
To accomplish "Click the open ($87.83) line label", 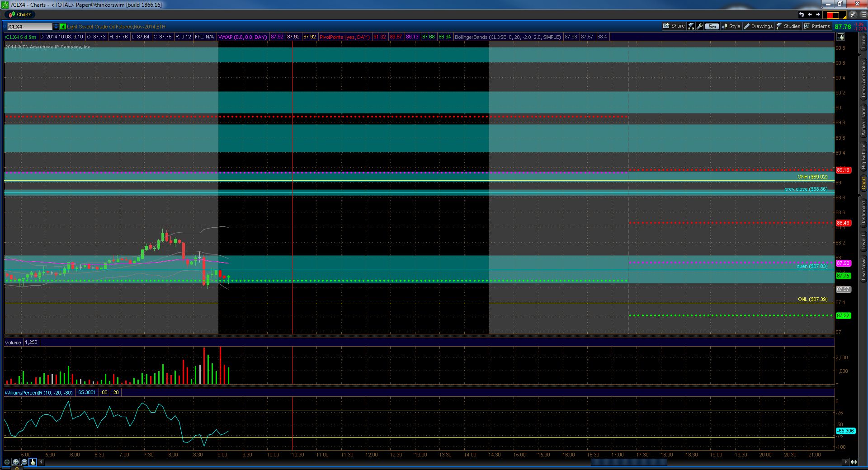I will [812, 266].
